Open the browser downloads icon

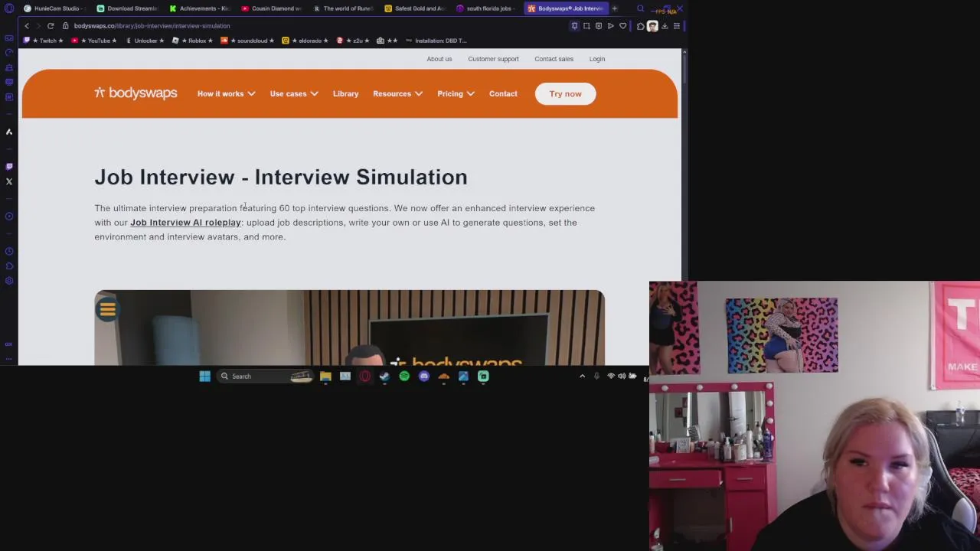pos(665,26)
